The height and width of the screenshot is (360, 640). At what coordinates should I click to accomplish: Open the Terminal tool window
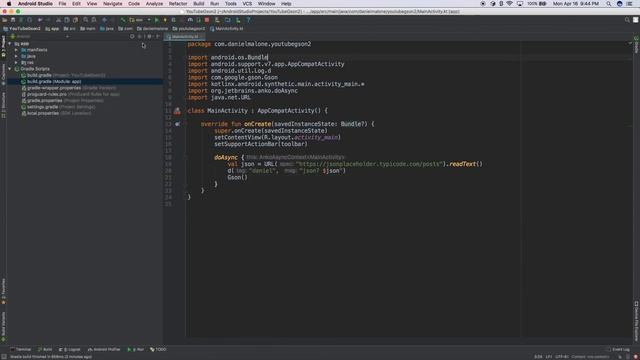click(x=21, y=349)
